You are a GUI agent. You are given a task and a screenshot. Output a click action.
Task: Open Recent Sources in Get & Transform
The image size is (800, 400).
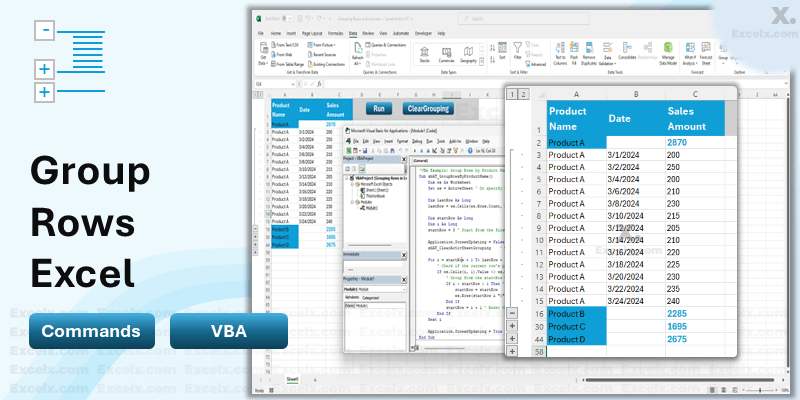(321, 55)
